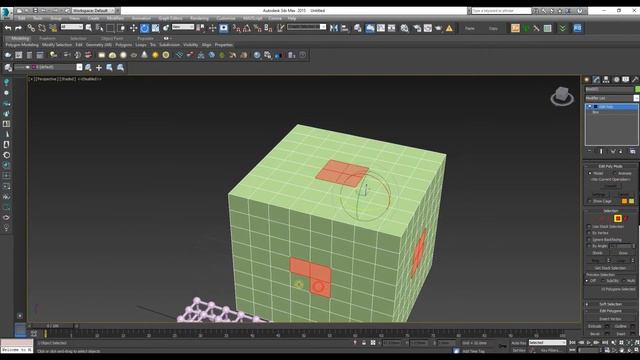
Task: Open the Modify command panel tab
Action: [596, 80]
